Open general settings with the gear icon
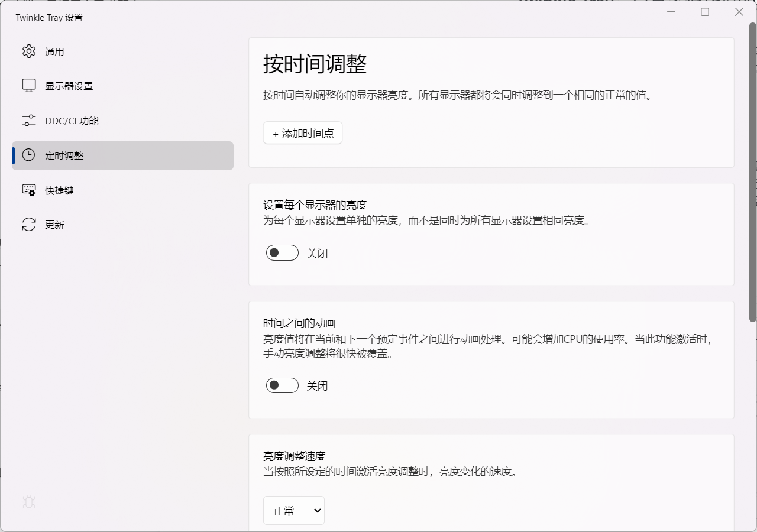 (x=28, y=51)
